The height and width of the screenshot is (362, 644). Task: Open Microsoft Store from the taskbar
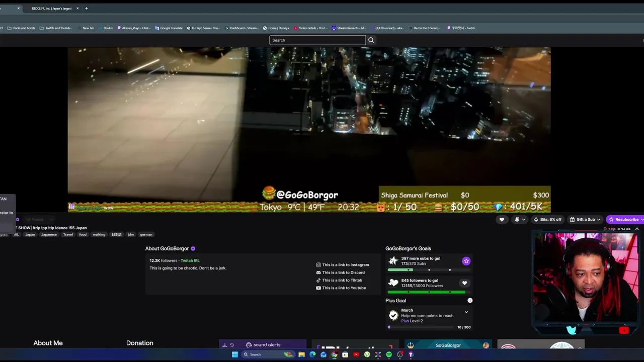click(x=345, y=355)
